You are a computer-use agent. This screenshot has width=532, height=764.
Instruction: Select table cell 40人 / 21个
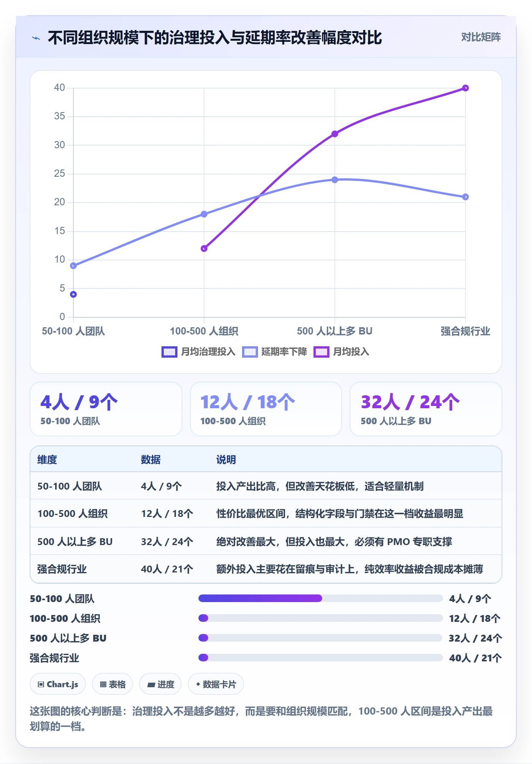pos(167,569)
